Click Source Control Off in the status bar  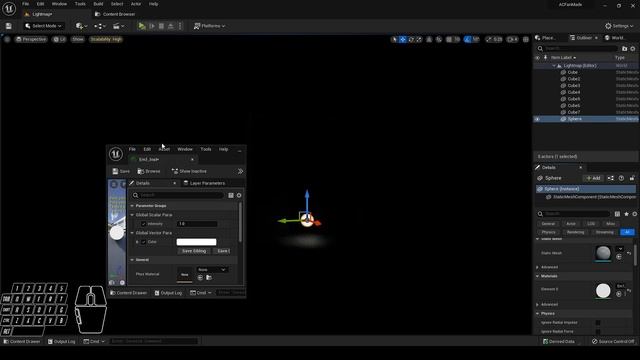pyautogui.click(x=613, y=341)
